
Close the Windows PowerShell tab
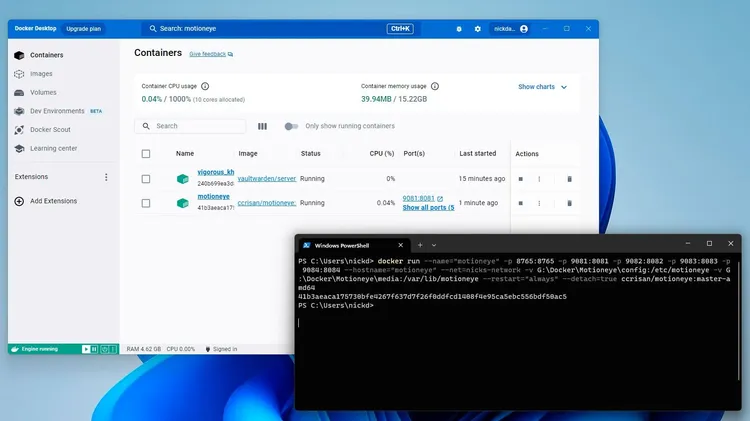coord(400,245)
